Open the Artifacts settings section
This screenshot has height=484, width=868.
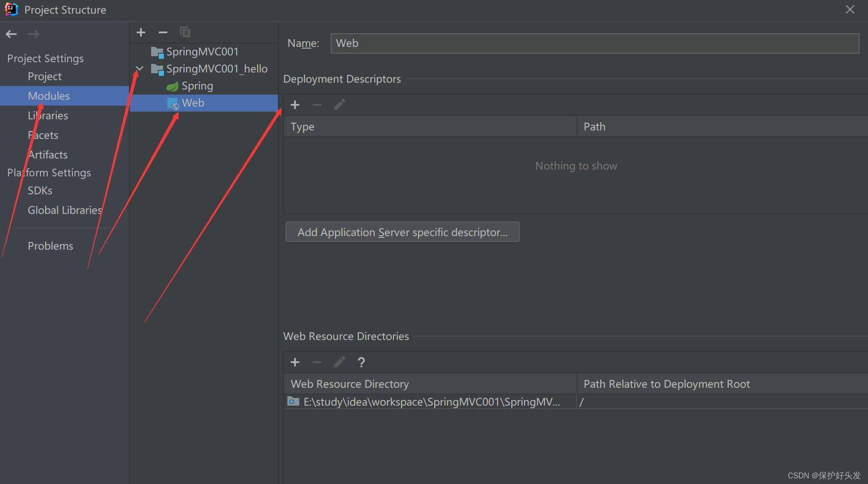(48, 155)
